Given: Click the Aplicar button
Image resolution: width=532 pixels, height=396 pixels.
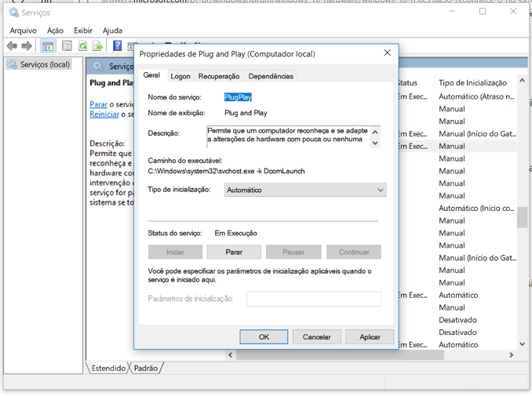Looking at the screenshot, I should 370,337.
